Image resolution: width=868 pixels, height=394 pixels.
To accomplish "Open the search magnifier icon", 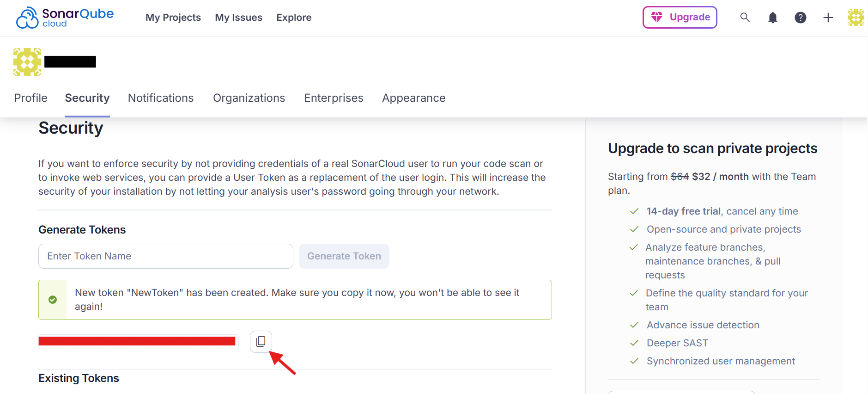I will pos(745,18).
